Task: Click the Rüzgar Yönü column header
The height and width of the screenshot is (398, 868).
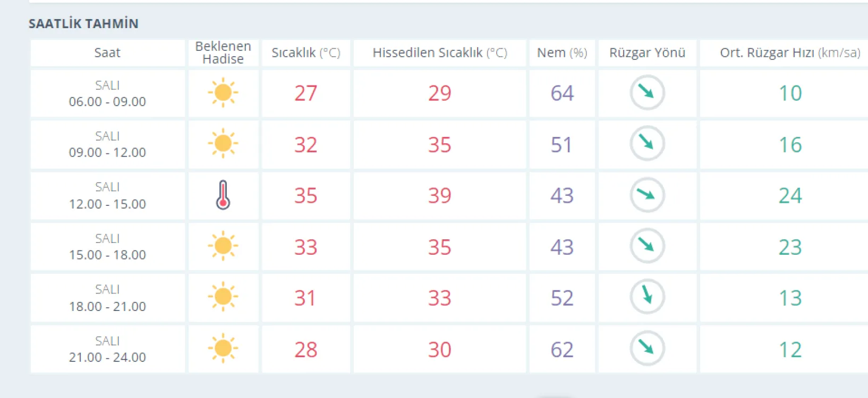Action: click(647, 53)
